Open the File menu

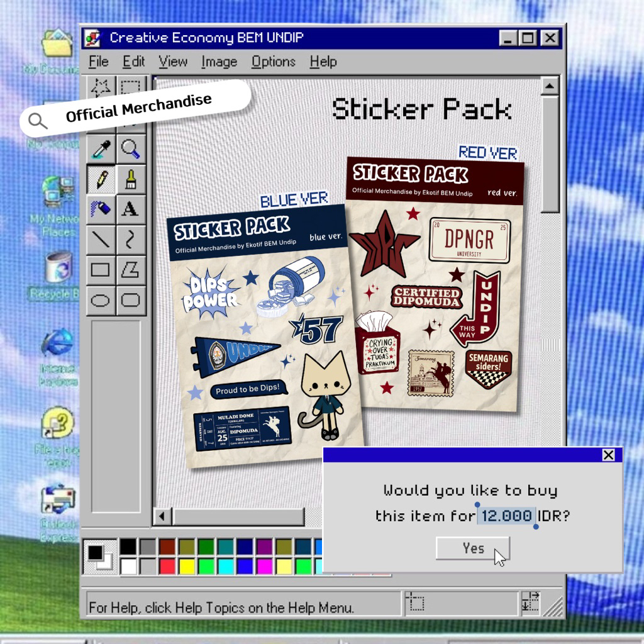click(99, 62)
